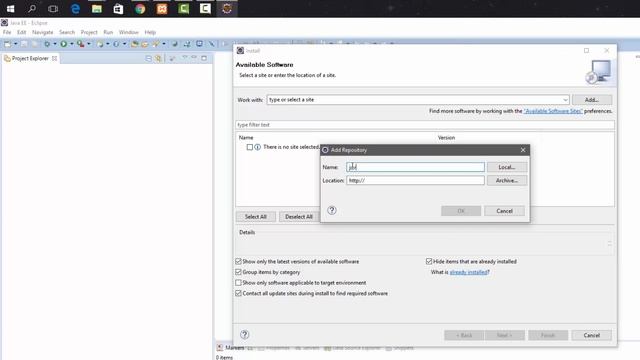Switch to Eclipse icon in taskbar
The height and width of the screenshot is (360, 640).
pos(227,9)
